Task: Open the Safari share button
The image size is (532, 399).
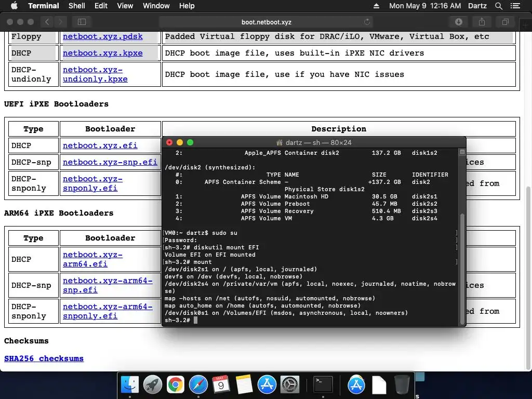Action: [x=482, y=22]
